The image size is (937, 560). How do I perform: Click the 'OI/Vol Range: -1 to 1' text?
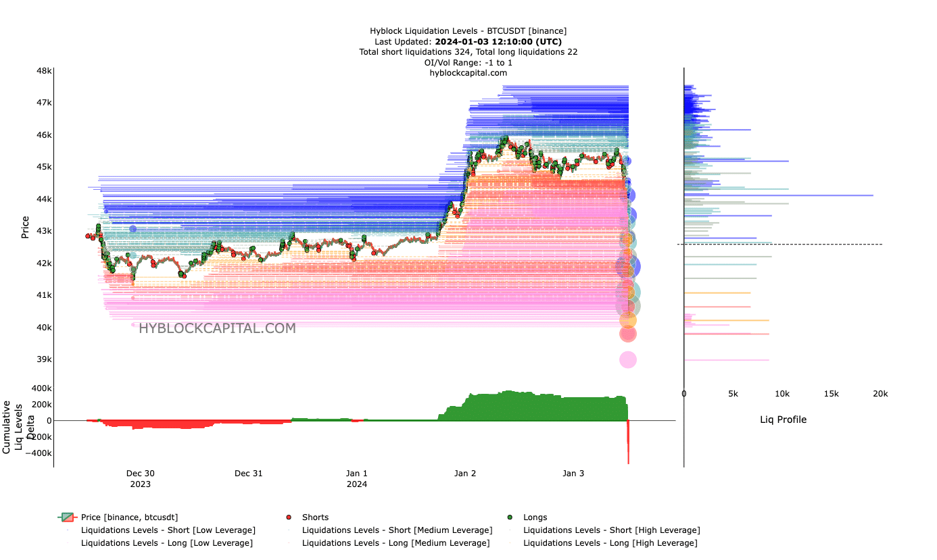pyautogui.click(x=468, y=62)
